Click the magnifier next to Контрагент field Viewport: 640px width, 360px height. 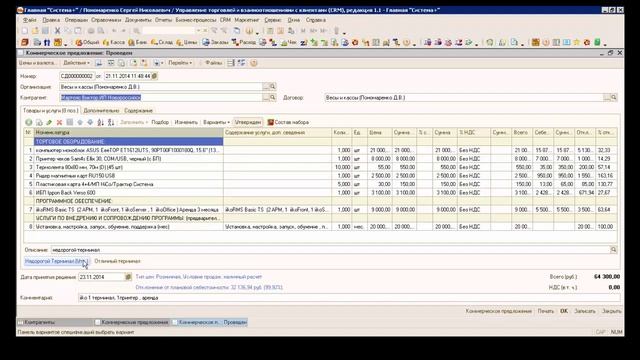pos(273,98)
